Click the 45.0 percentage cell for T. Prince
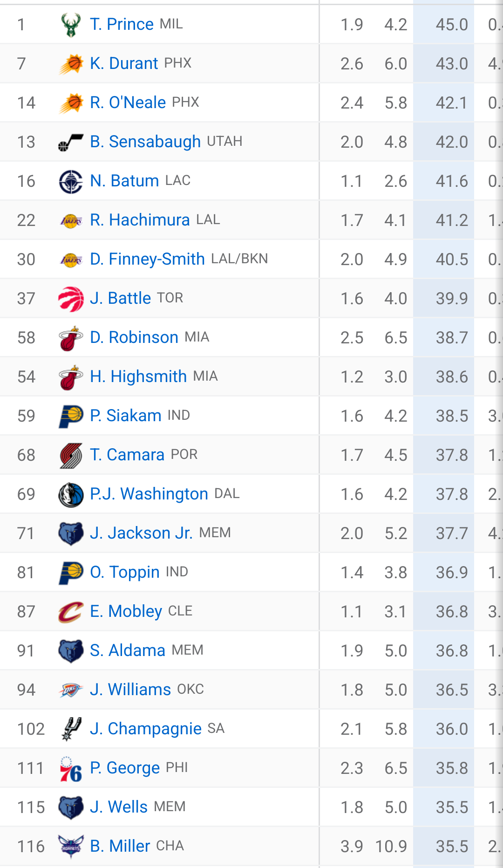This screenshot has height=868, width=503. click(444, 24)
